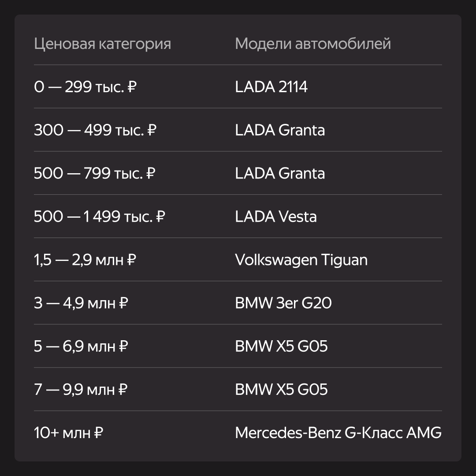The width and height of the screenshot is (476, 476).
Task: Select the '1,5 — 2,9 млн ₽' cell
Action: click(x=85, y=260)
